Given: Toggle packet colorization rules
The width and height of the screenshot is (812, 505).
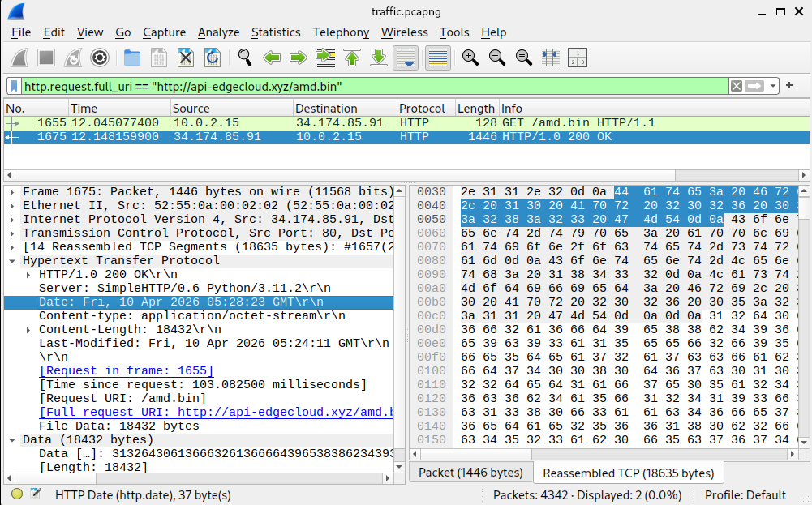Looking at the screenshot, I should pos(437,58).
